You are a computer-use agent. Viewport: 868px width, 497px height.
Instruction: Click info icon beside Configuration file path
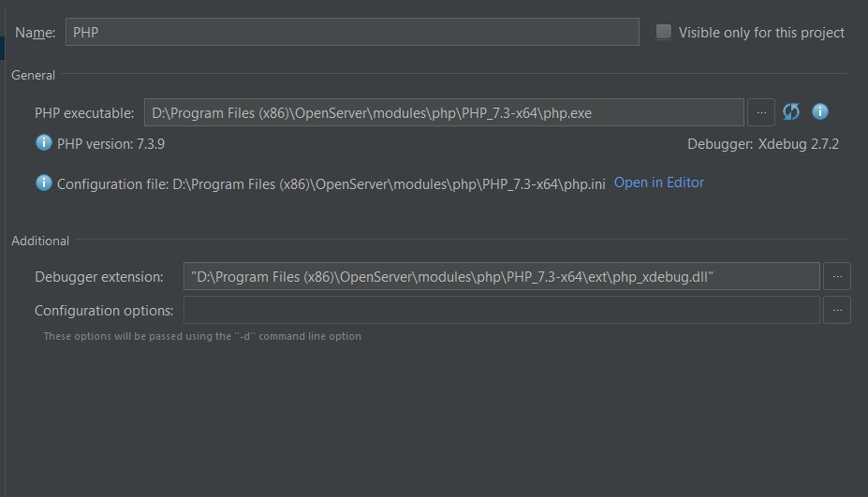[x=44, y=183]
